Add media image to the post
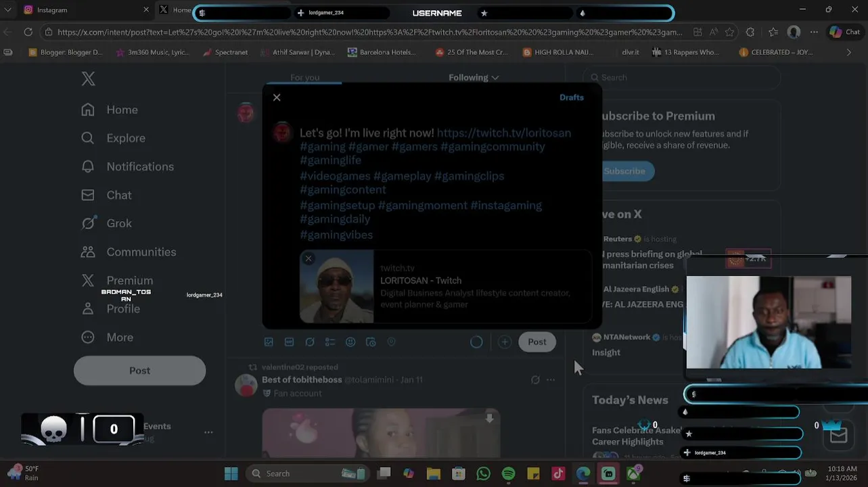Screen dimensions: 868x487 [x=269, y=342]
